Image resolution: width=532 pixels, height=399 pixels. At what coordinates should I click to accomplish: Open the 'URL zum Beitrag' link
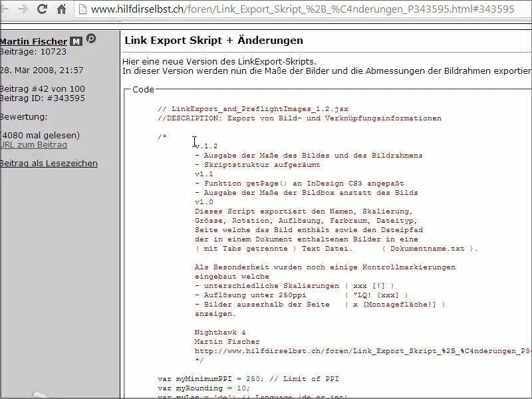[33, 145]
